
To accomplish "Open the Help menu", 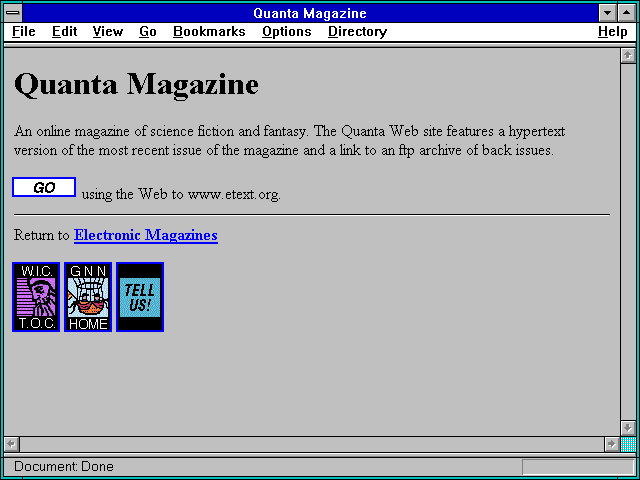I will 613,32.
